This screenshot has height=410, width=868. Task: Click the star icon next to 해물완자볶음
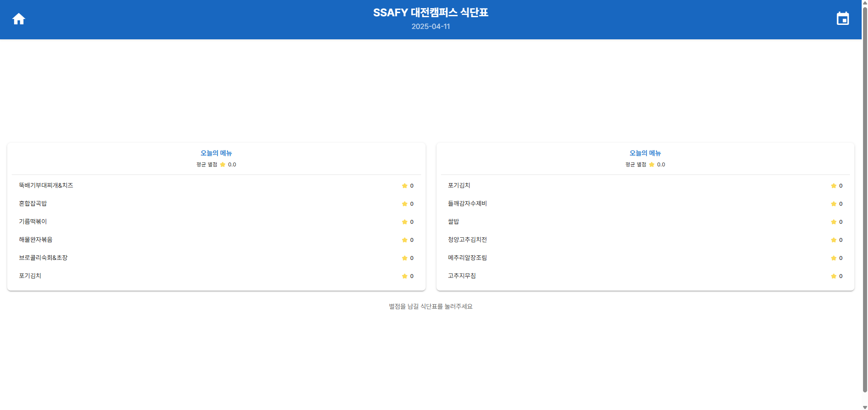point(404,240)
